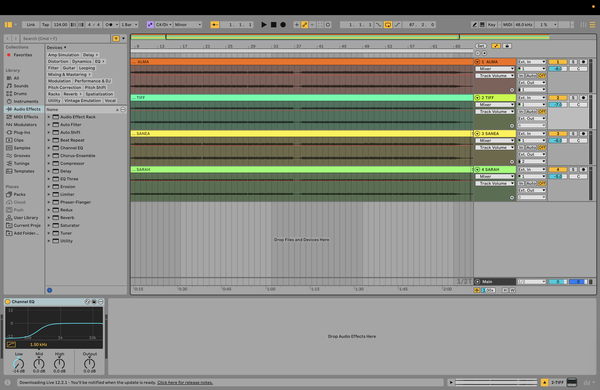This screenshot has width=600, height=390.
Task: Solo the 1 ALMA track
Action: click(573, 62)
